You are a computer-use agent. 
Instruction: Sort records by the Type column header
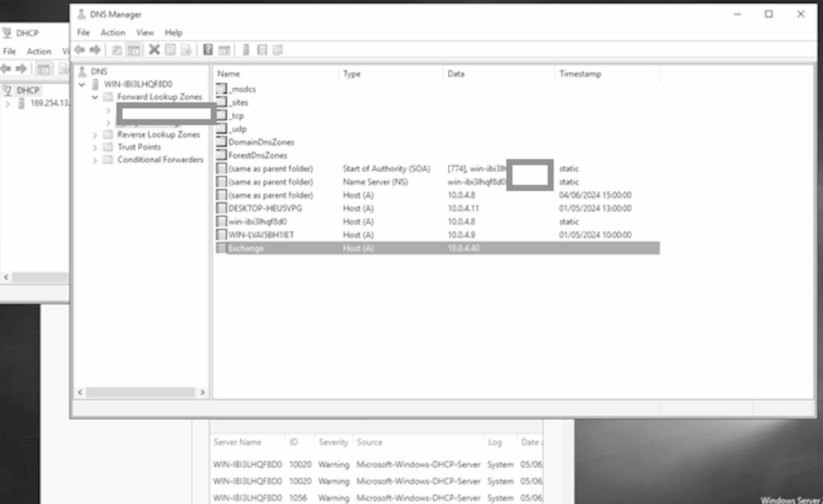[x=351, y=74]
